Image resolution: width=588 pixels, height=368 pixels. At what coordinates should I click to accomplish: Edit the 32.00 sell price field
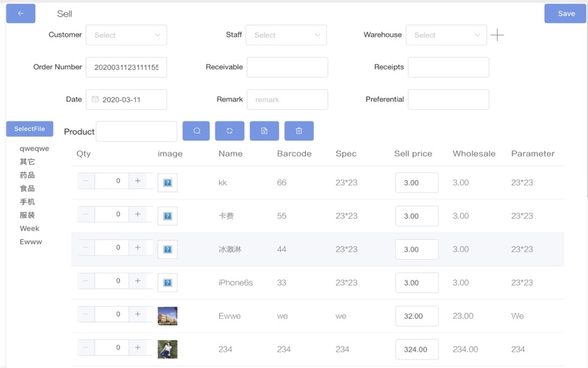click(417, 316)
